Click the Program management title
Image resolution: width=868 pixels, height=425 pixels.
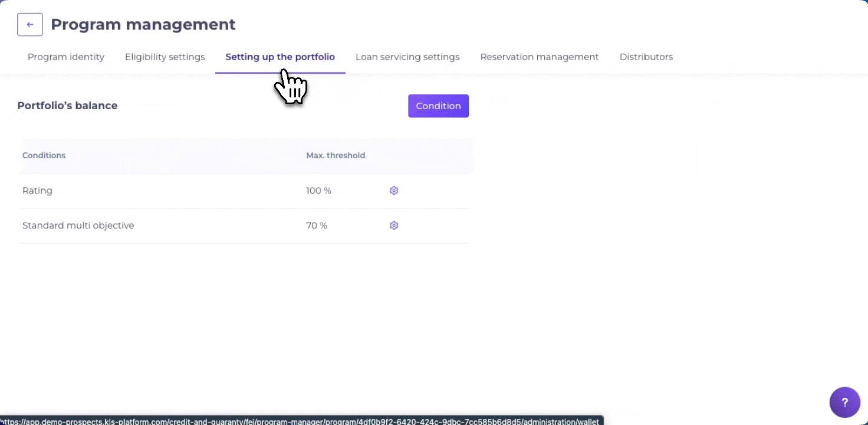point(143,25)
